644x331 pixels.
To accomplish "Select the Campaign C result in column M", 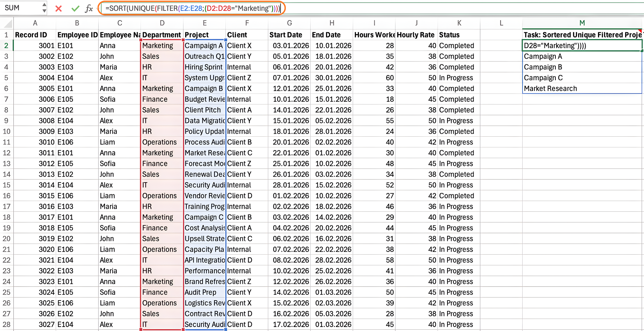I will (x=582, y=78).
